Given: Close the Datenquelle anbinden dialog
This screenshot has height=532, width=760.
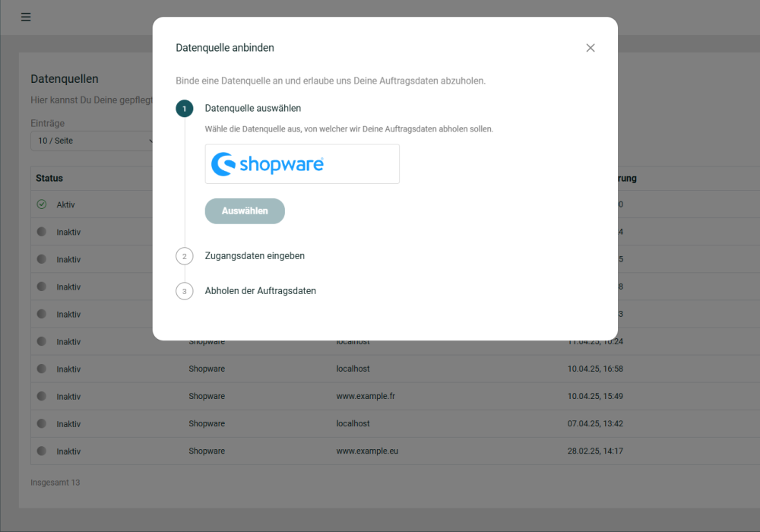Looking at the screenshot, I should point(591,48).
